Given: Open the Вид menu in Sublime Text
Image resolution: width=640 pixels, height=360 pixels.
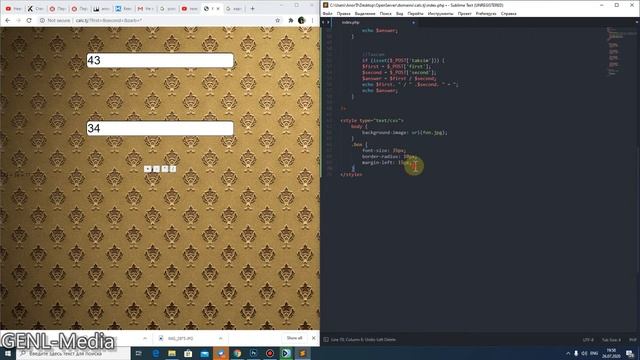Looking at the screenshot, I should (x=400, y=13).
